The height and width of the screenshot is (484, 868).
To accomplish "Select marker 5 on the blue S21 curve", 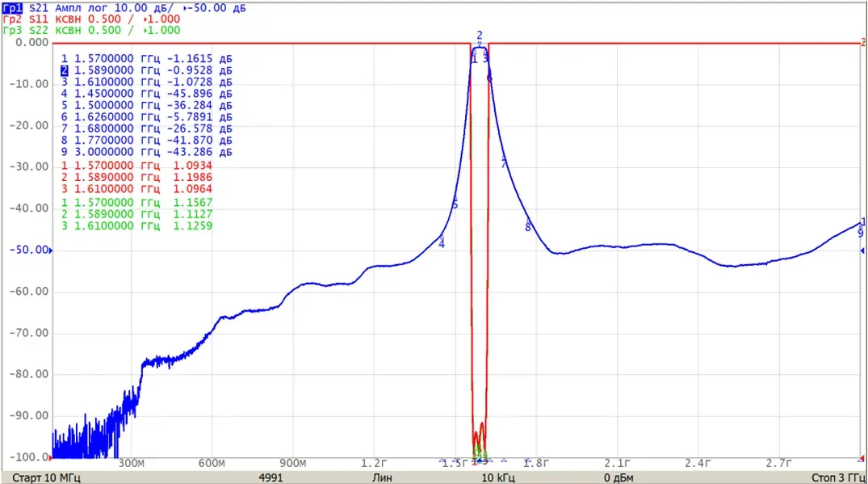I will coord(455,204).
